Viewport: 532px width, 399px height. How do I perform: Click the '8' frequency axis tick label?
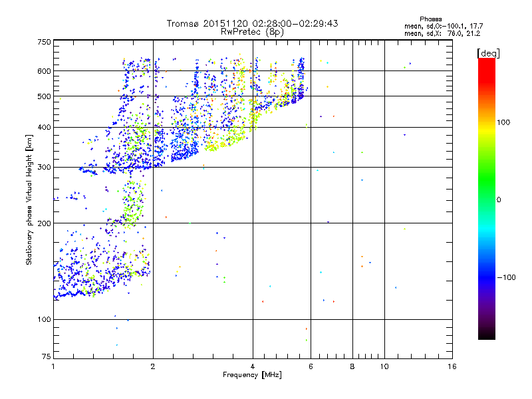pyautogui.click(x=352, y=366)
